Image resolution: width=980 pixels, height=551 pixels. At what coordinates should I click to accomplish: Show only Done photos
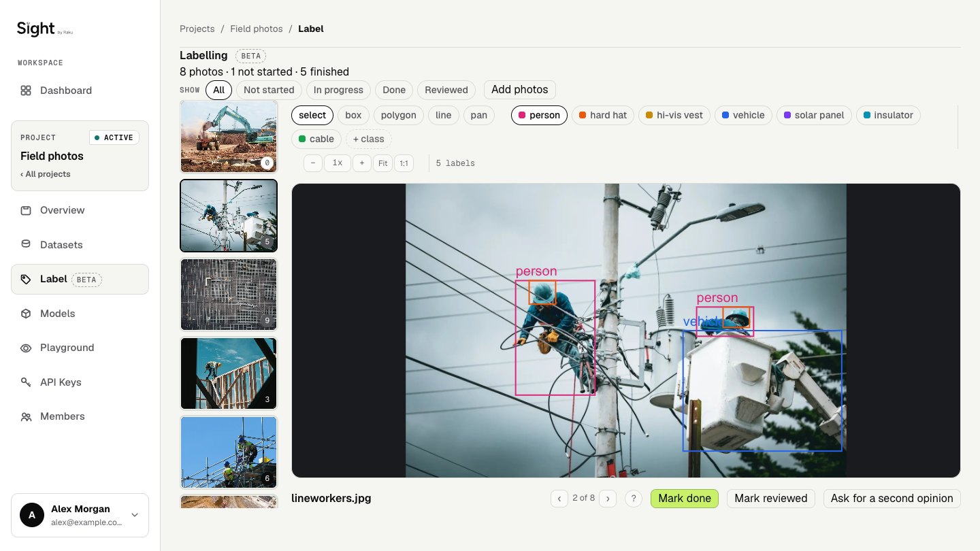coord(394,90)
